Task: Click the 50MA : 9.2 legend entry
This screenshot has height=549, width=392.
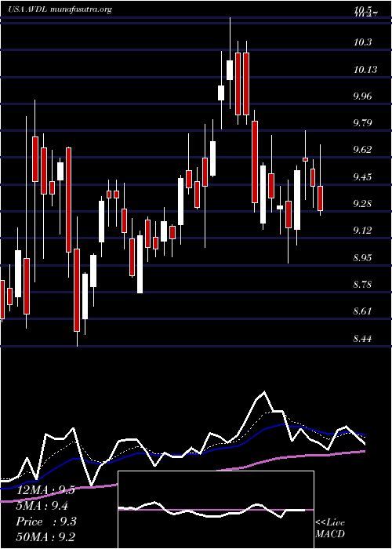Action: pos(45,537)
